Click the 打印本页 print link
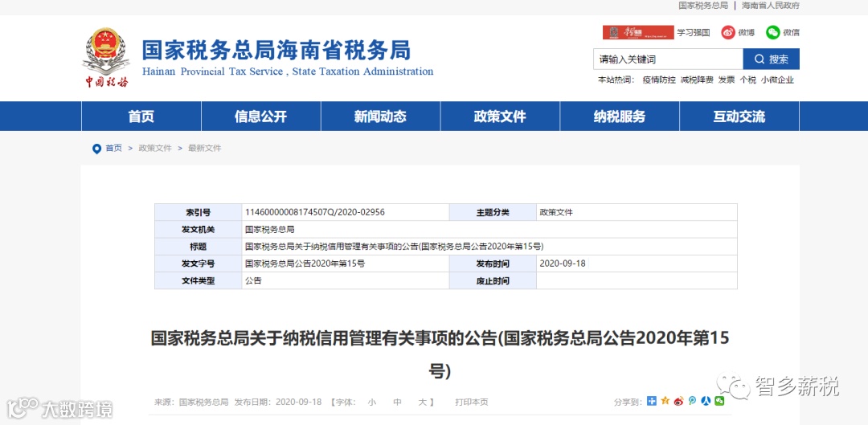The width and height of the screenshot is (868, 425). pos(472,403)
